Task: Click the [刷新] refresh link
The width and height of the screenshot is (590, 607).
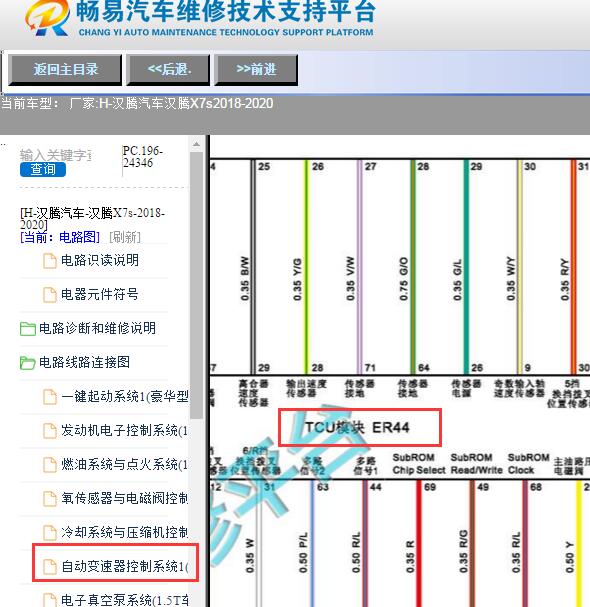Action: pos(125,237)
